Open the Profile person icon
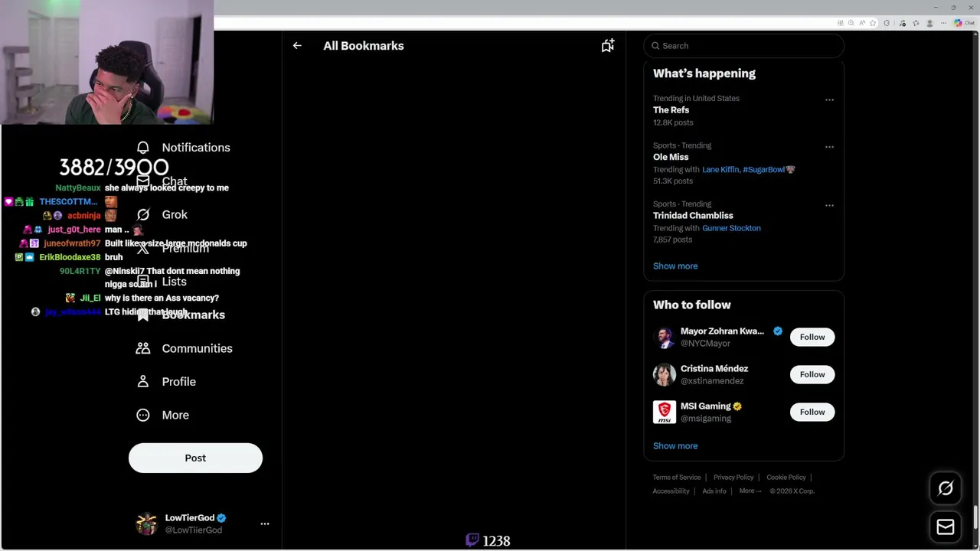The image size is (980, 551). pos(143,381)
